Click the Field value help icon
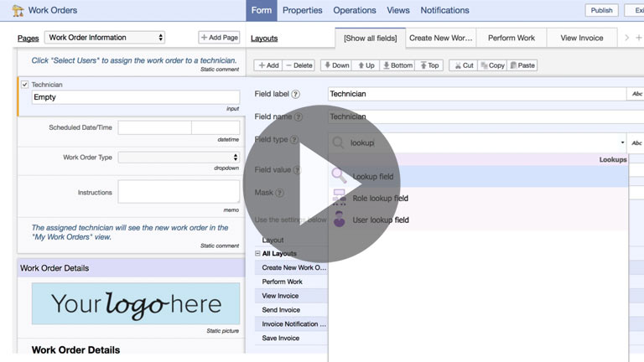This screenshot has height=362, width=644. (x=298, y=170)
